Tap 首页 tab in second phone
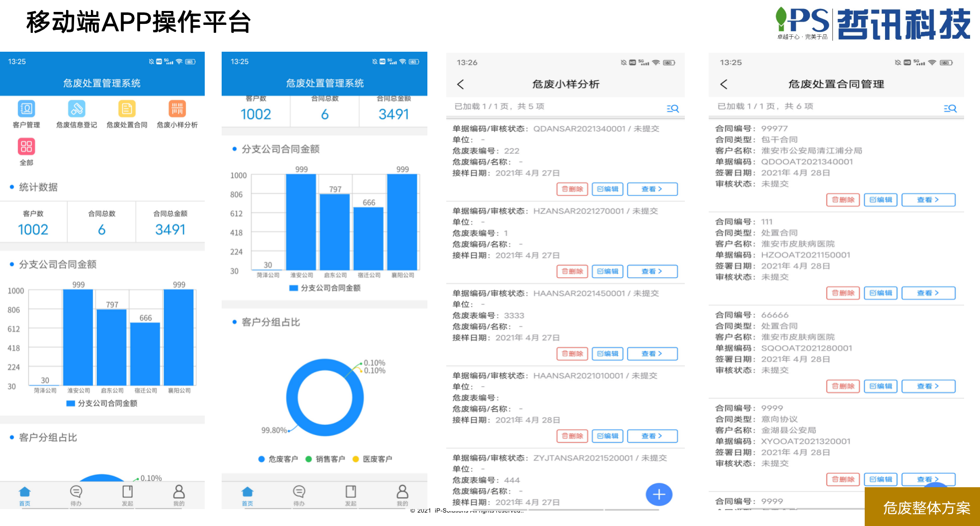980x526 pixels. pyautogui.click(x=247, y=496)
